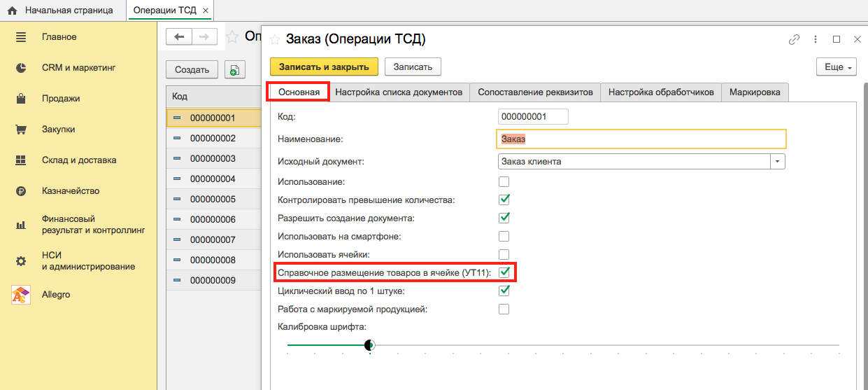The image size is (868, 390).
Task: Toggle the Использование checkbox
Action: tap(504, 181)
